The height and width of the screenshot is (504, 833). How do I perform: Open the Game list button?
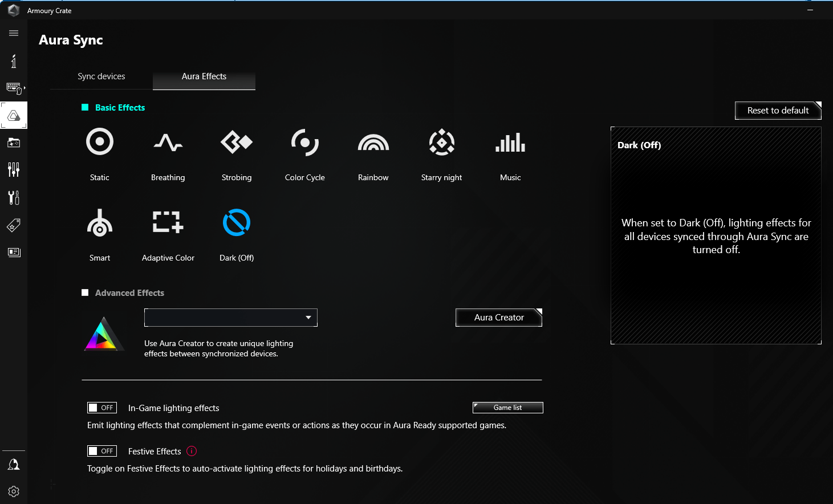[508, 408]
